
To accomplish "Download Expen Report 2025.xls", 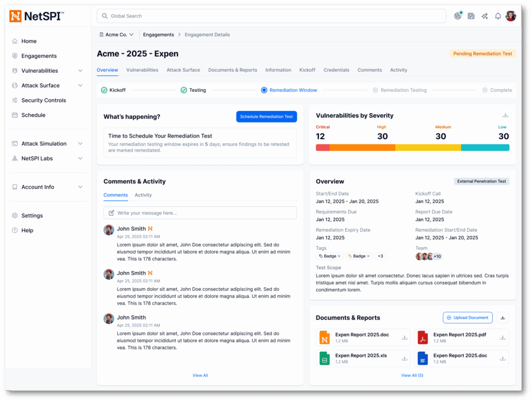I will click(404, 358).
